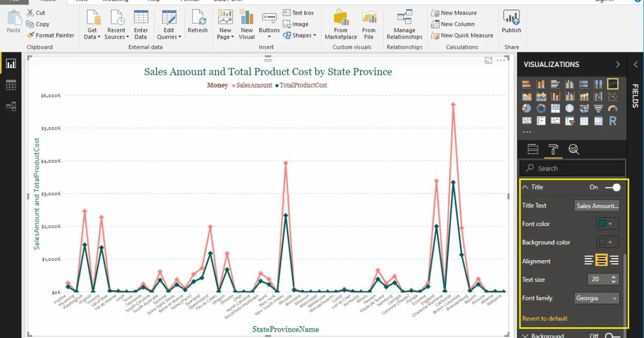The width and height of the screenshot is (644, 338).
Task: Collapse the Title formatting section
Action: (525, 187)
